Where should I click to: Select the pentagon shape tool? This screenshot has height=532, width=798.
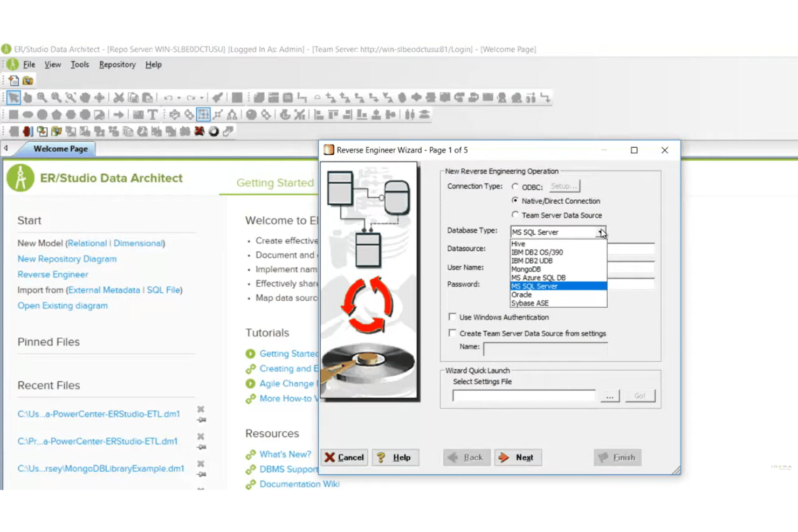coord(56,114)
